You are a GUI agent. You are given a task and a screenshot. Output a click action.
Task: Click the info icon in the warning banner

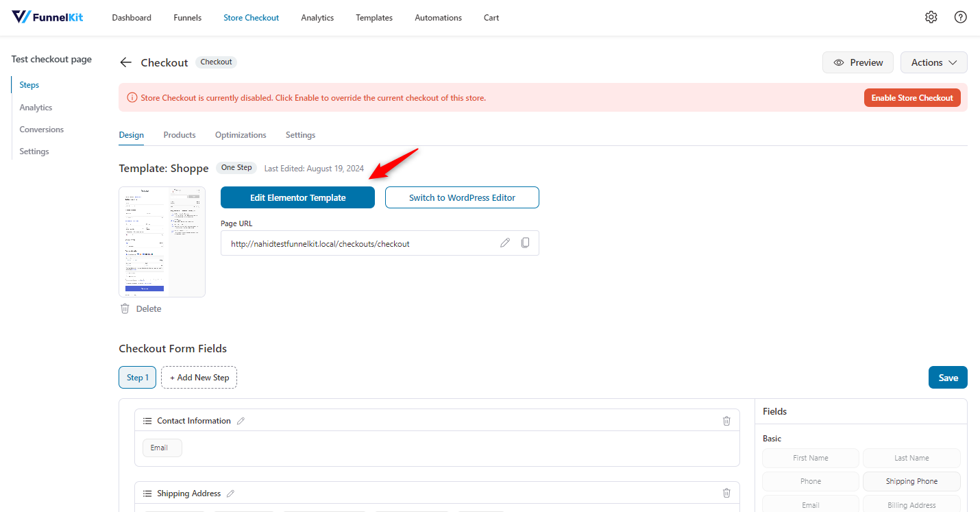coord(132,98)
